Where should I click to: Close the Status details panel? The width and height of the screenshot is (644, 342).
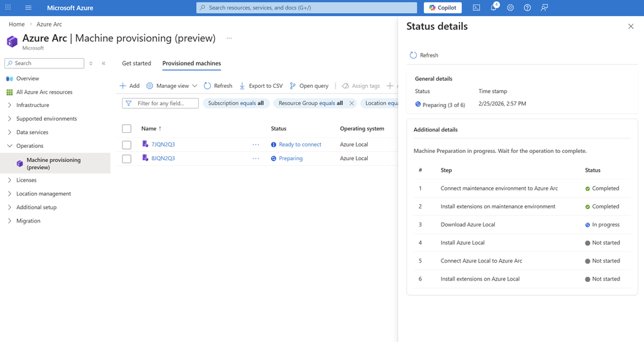631,26
